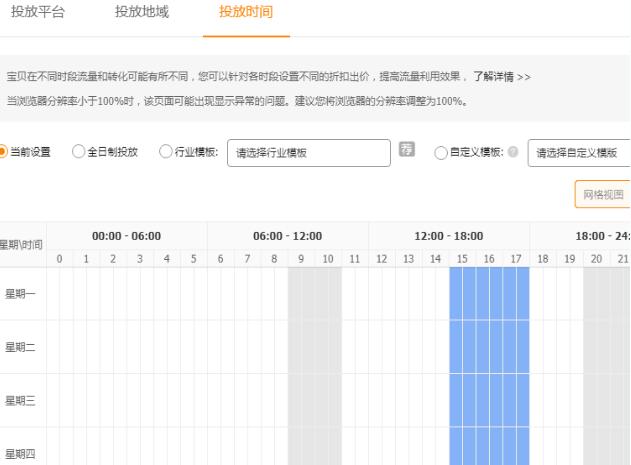Image resolution: width=631 pixels, height=465 pixels.
Task: Click the blue 15 o'clock cell for 星期二
Action: coord(462,348)
